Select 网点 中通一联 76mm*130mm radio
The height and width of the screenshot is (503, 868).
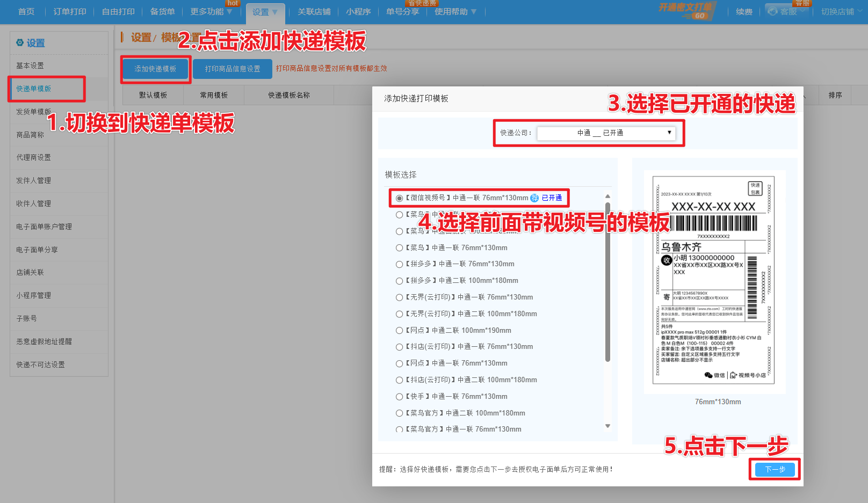point(399,363)
